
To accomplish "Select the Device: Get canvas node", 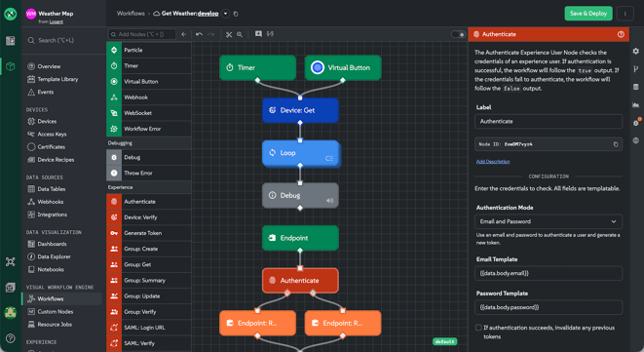I will (300, 110).
